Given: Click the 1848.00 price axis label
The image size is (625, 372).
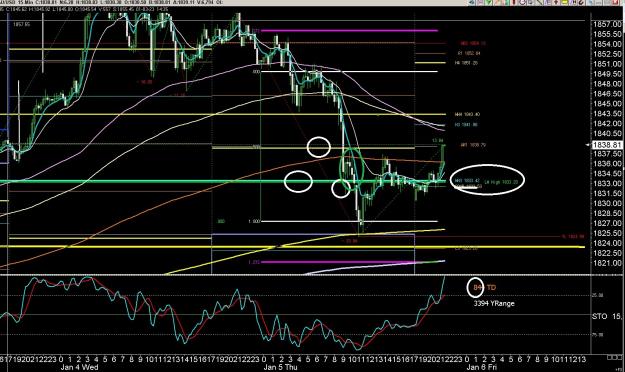Looking at the screenshot, I should click(x=607, y=84).
